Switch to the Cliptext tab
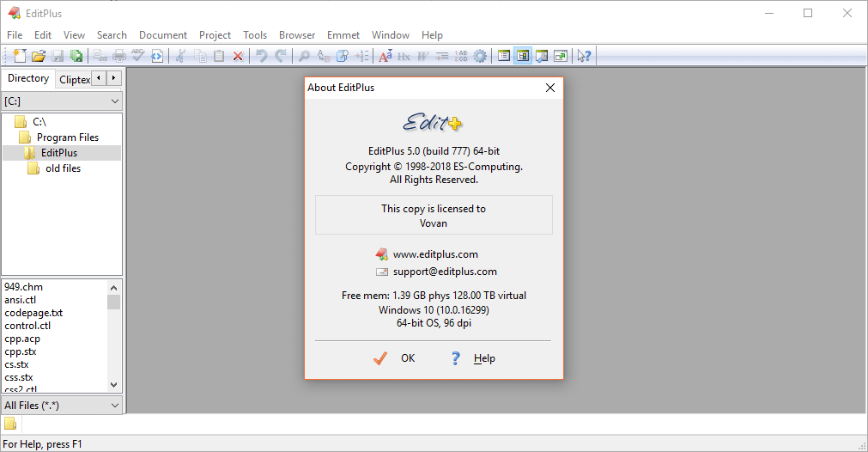This screenshot has height=452, width=868. pos(74,80)
